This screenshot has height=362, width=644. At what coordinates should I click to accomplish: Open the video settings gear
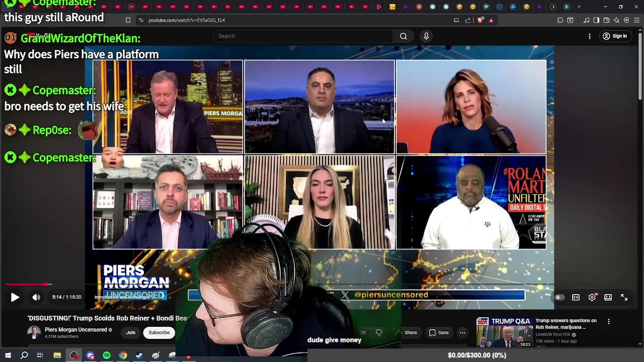click(592, 297)
